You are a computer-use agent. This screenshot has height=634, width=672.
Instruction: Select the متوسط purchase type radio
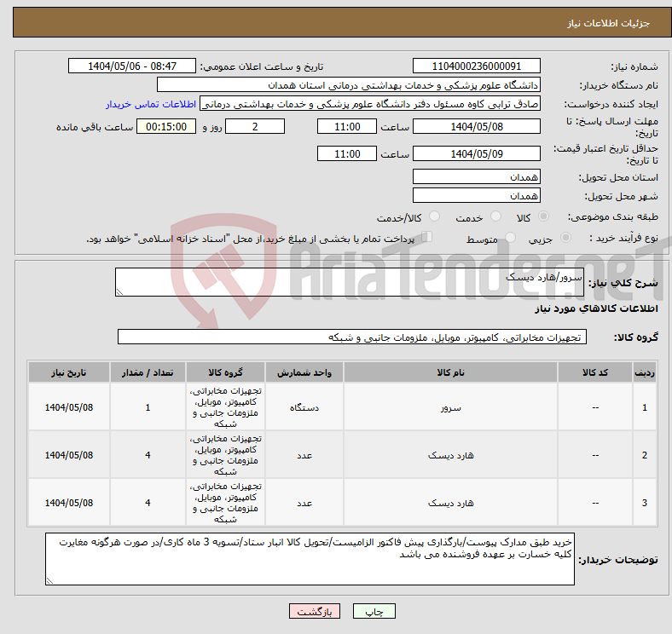coord(510,238)
